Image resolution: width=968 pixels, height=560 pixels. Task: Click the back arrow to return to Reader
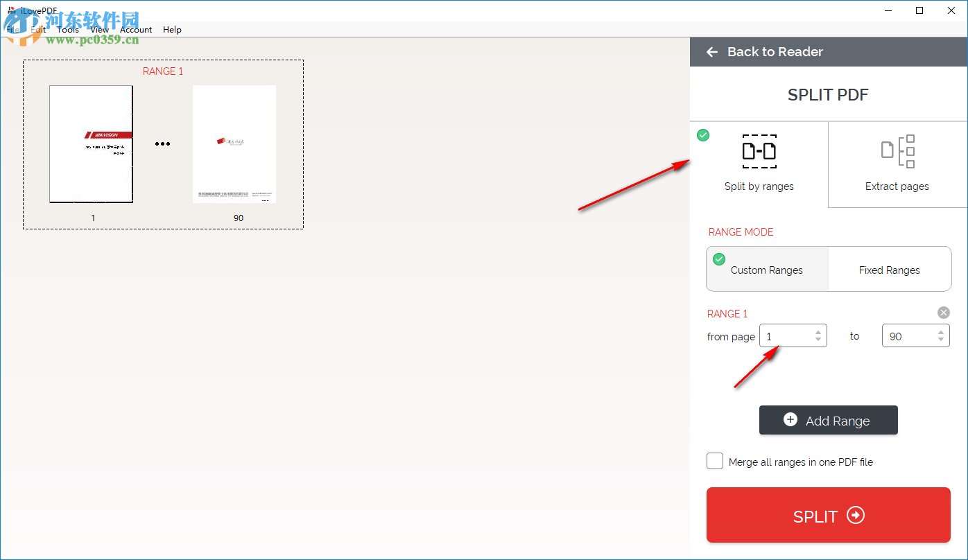(711, 51)
